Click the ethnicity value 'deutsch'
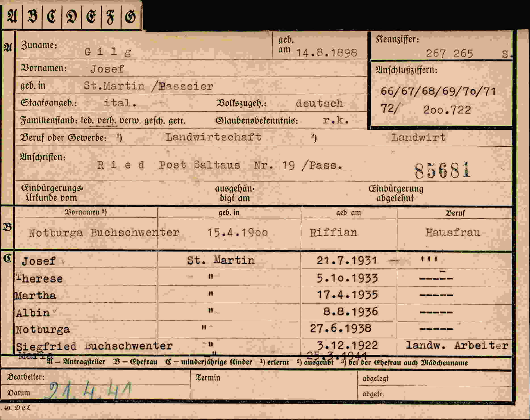The height and width of the screenshot is (420, 530). [319, 103]
